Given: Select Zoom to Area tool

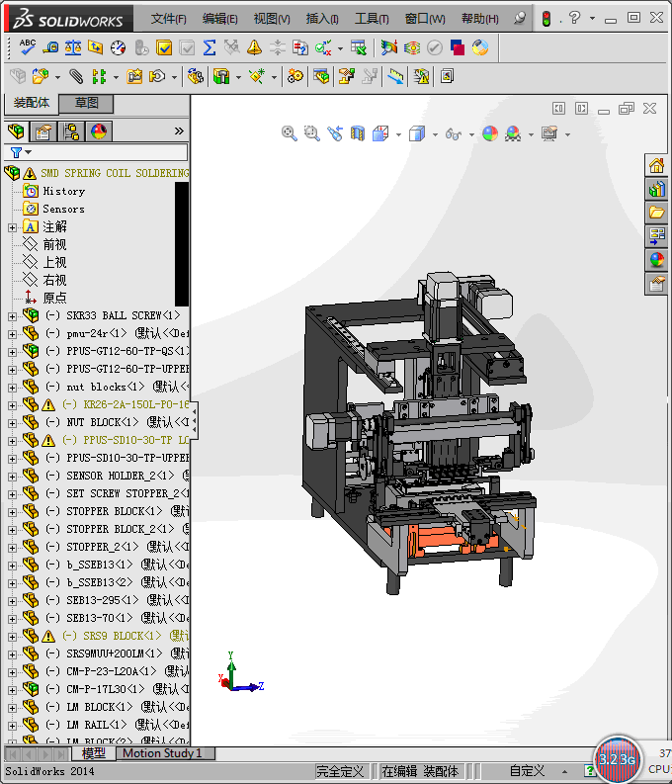Looking at the screenshot, I should coord(311,133).
